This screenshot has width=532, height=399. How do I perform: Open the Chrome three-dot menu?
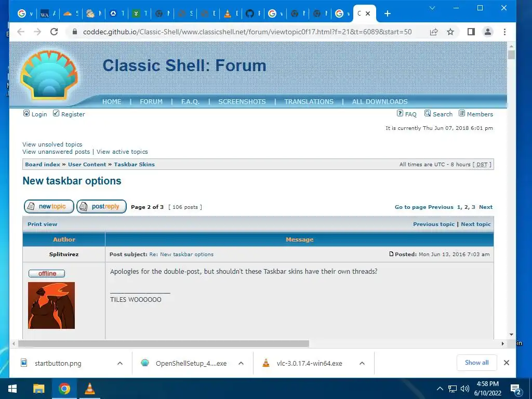(504, 32)
